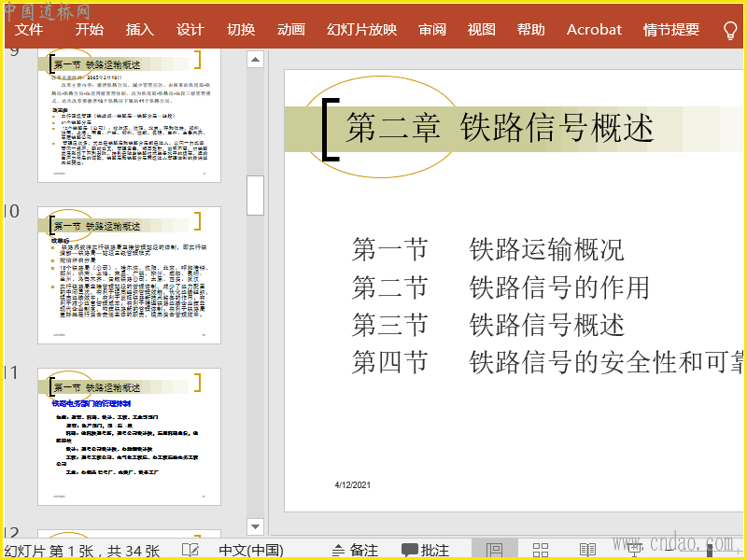Open the 文件 (File) ribbon tab

click(x=29, y=30)
